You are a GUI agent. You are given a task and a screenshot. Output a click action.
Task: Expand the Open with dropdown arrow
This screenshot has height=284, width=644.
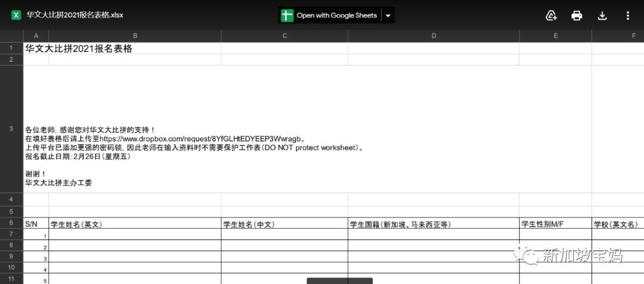coord(388,15)
